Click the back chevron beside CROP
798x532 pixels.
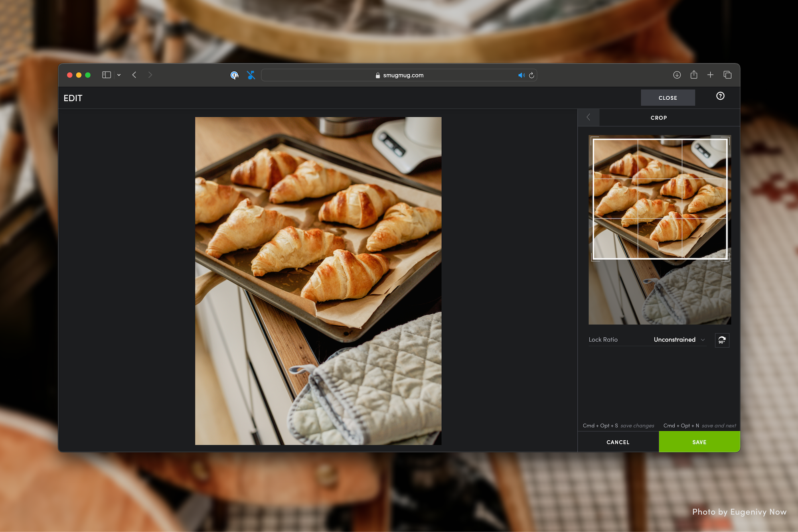(x=588, y=117)
